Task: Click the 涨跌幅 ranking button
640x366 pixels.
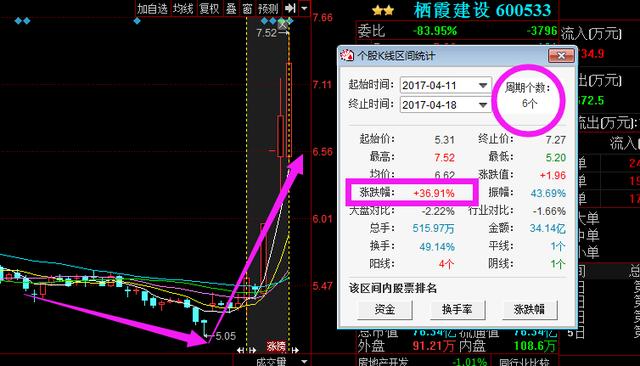Action: pyautogui.click(x=529, y=310)
